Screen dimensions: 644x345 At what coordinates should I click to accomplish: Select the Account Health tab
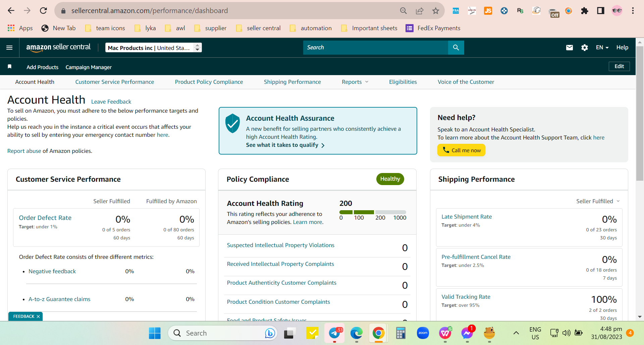point(35,82)
